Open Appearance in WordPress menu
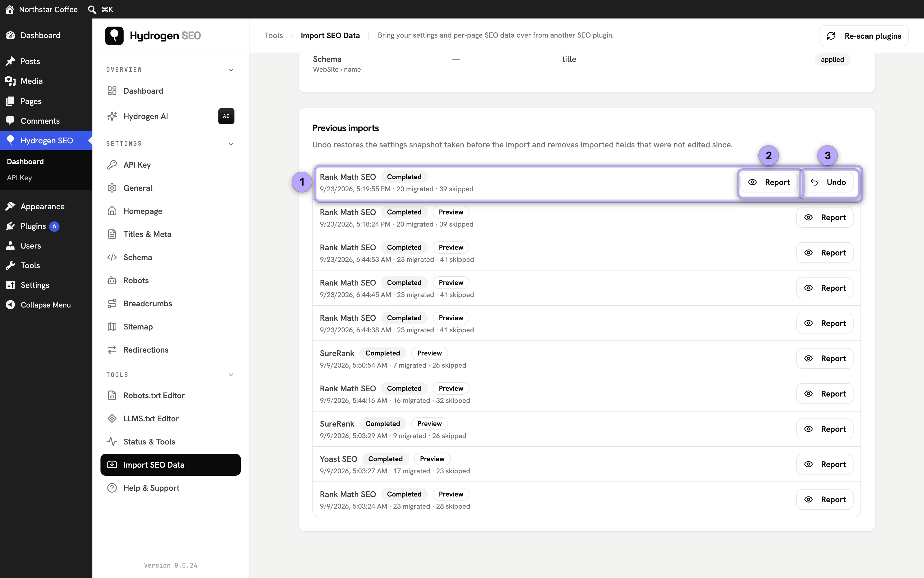Viewport: 924px width, 578px height. pyautogui.click(x=46, y=206)
